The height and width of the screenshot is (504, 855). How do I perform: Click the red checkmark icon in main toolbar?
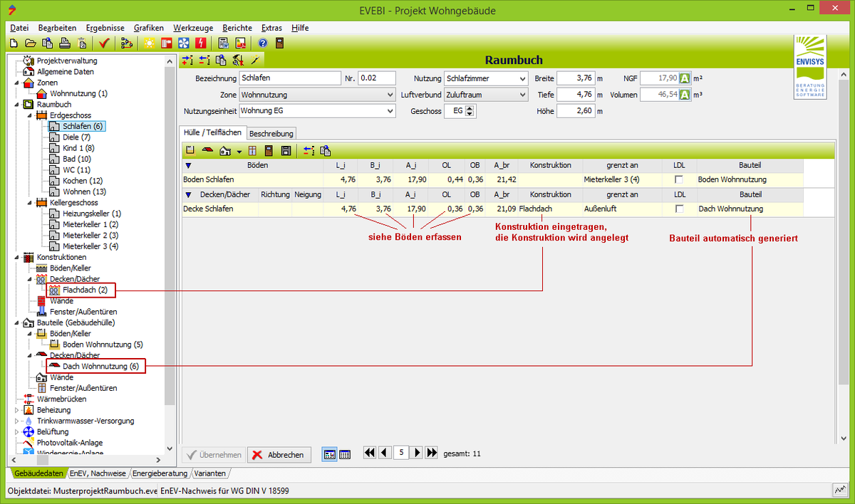(104, 43)
